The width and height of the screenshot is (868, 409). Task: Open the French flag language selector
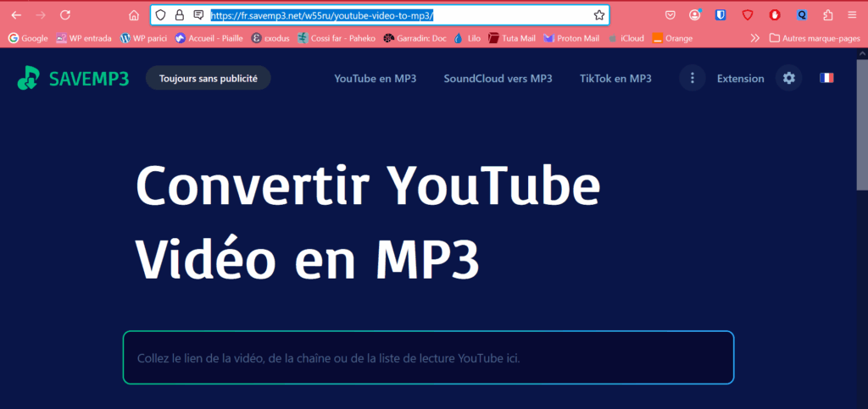point(826,78)
